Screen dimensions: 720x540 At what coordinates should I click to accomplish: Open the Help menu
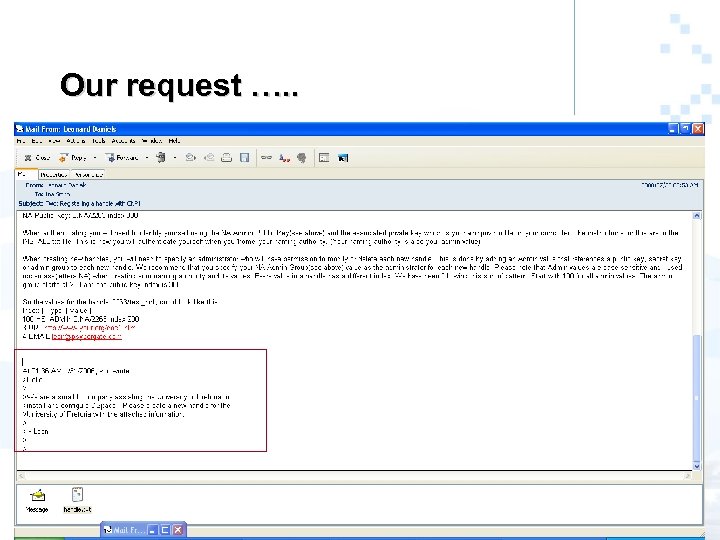(x=174, y=141)
